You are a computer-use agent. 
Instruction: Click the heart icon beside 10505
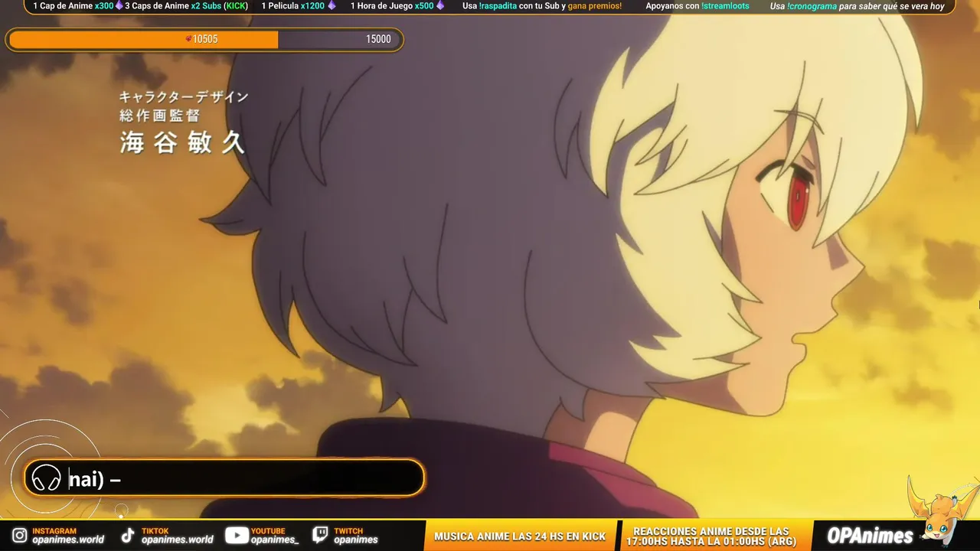click(188, 39)
